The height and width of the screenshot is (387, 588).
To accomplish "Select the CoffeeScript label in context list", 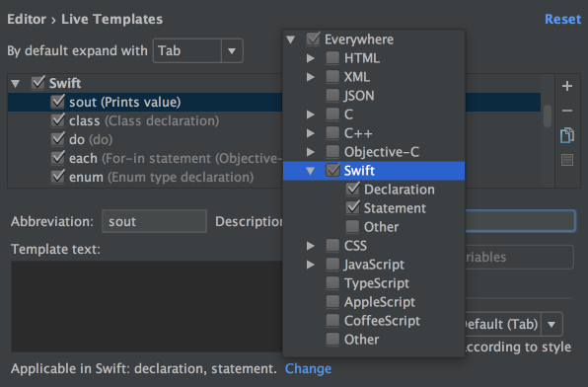I will 382,321.
